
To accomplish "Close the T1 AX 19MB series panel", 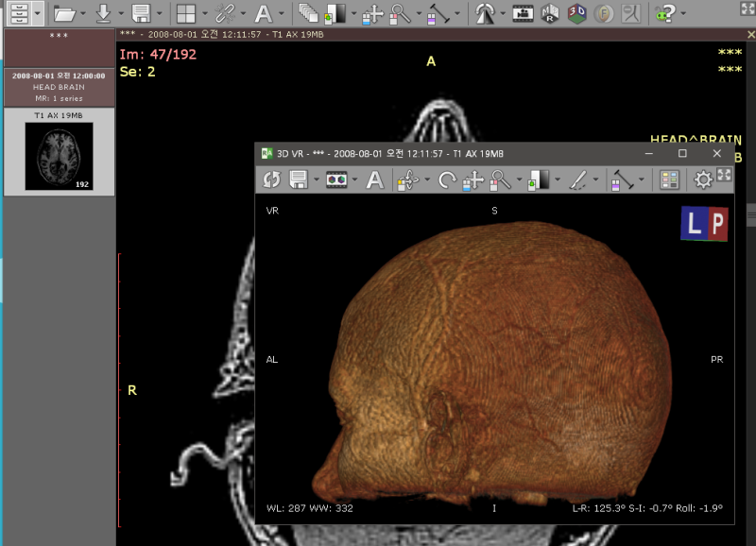I will tap(750, 34).
